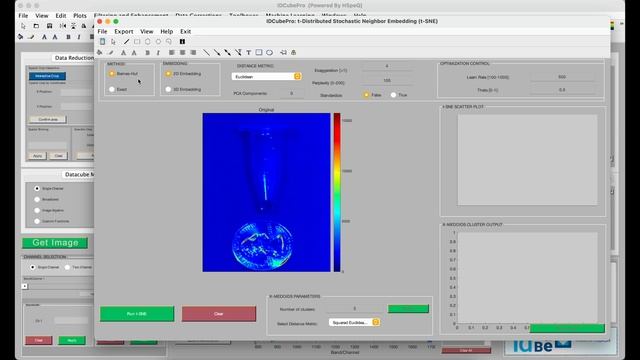Screen dimensions: 640x360
Task: Click the black info icon in t-SNE toolbar
Action: (x=182, y=42)
